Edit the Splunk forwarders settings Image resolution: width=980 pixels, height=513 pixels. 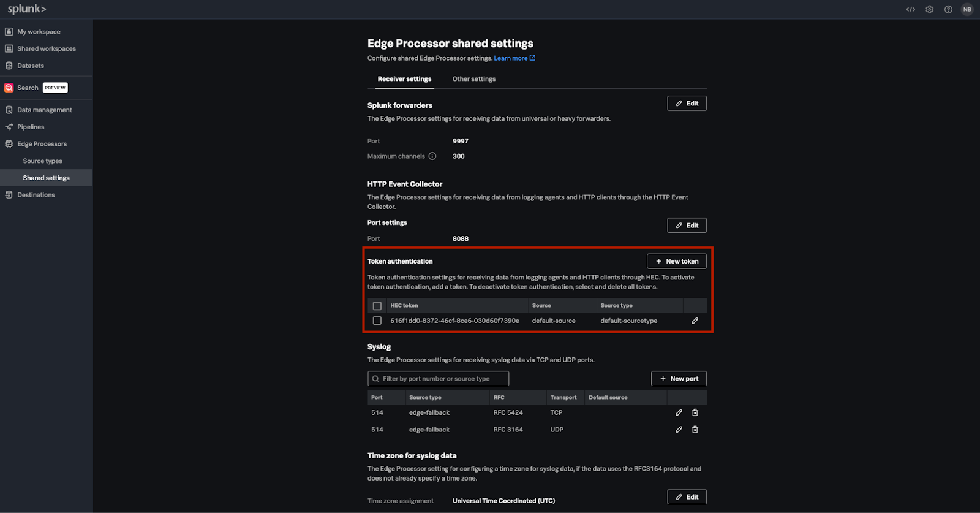687,104
